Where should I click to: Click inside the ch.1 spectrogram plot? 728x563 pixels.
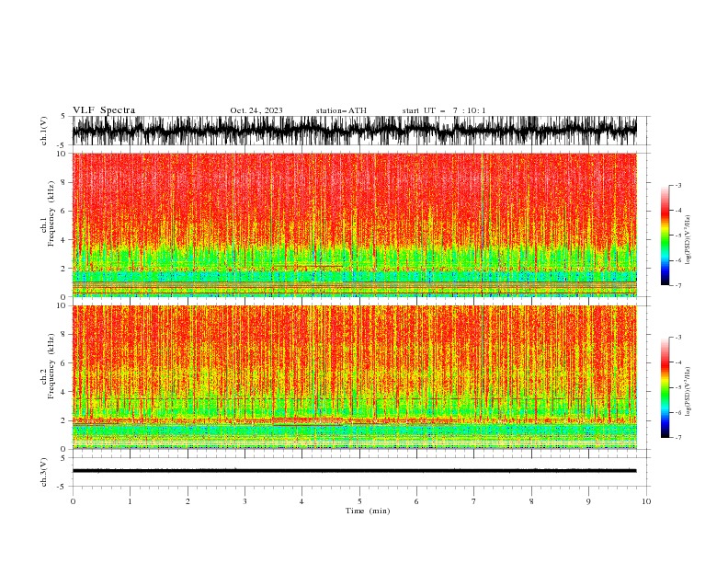coord(354,224)
